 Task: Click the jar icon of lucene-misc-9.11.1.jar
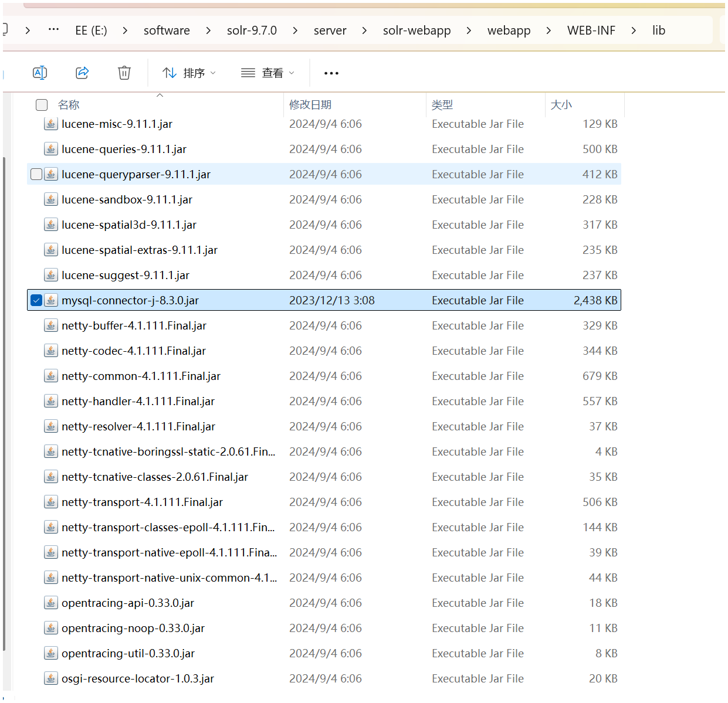click(51, 124)
